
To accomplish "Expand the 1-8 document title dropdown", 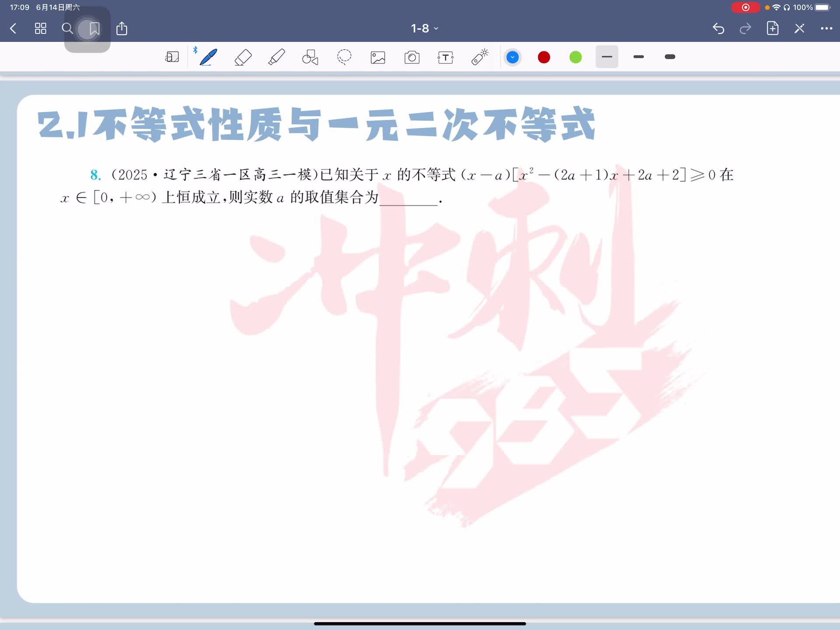I will click(x=424, y=29).
